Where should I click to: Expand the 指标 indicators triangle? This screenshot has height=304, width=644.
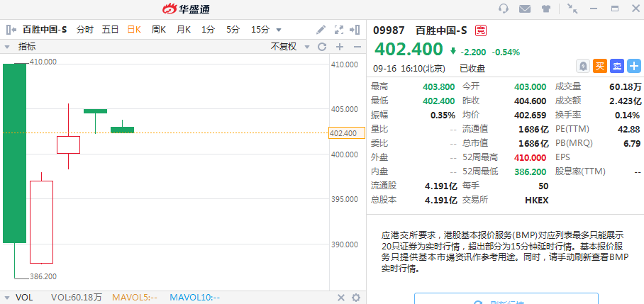click(x=6, y=47)
